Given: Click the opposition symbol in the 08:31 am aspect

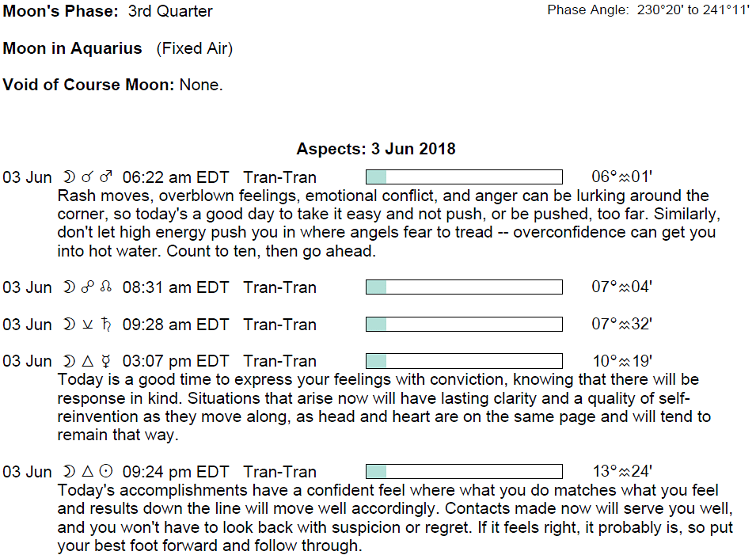Looking at the screenshot, I should [x=88, y=287].
